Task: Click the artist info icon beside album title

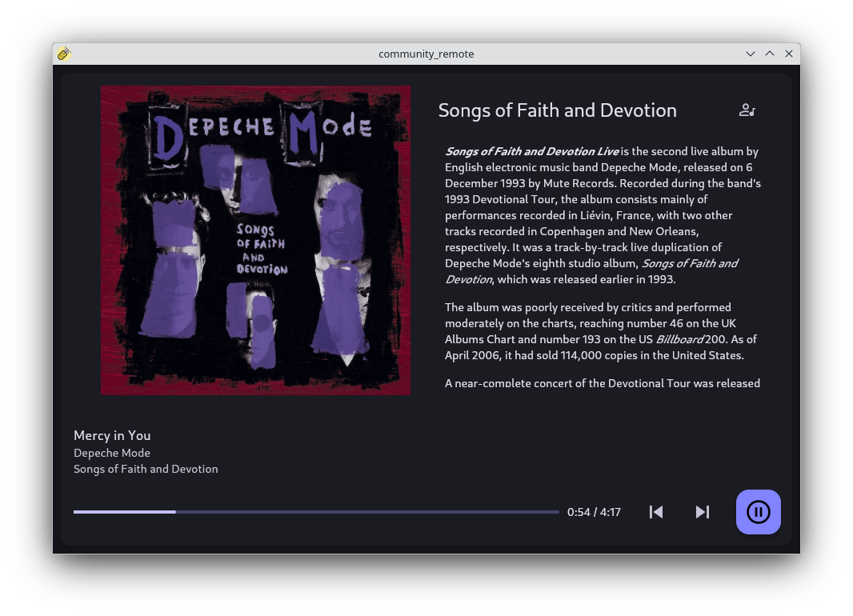Action: pos(747,110)
